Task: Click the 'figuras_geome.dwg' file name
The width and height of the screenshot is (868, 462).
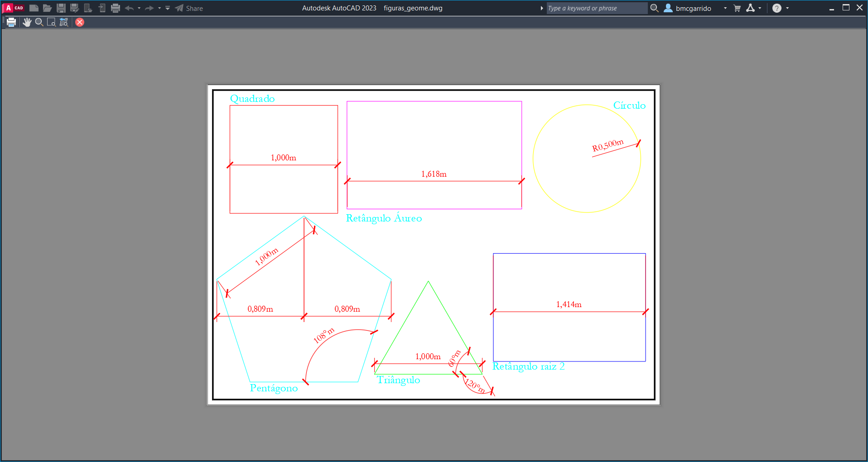Action: tap(413, 8)
